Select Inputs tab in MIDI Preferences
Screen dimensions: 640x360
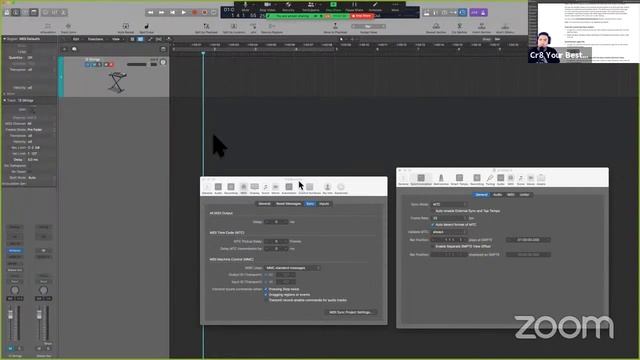pyautogui.click(x=324, y=204)
